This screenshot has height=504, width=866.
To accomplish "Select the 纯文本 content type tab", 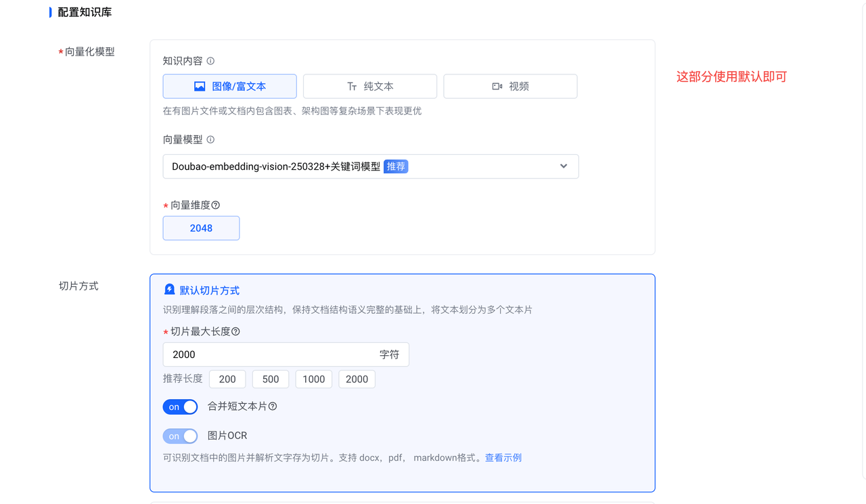I will tap(370, 87).
